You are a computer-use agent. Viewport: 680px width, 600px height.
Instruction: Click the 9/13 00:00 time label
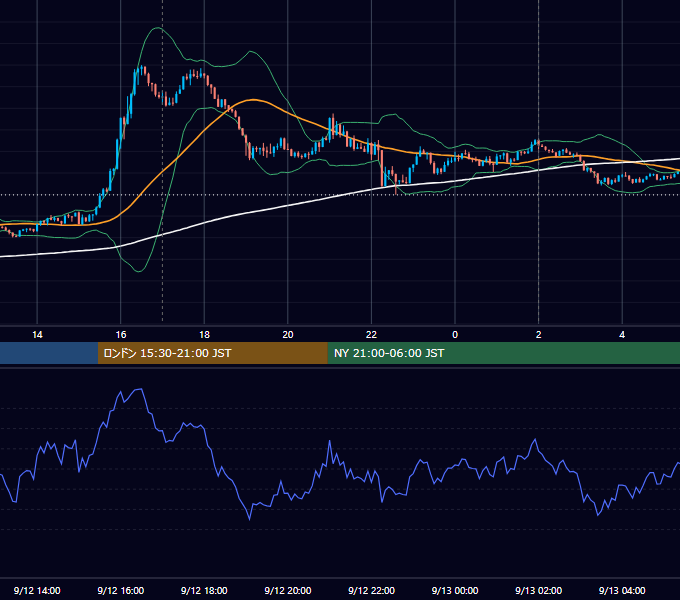[x=455, y=590]
